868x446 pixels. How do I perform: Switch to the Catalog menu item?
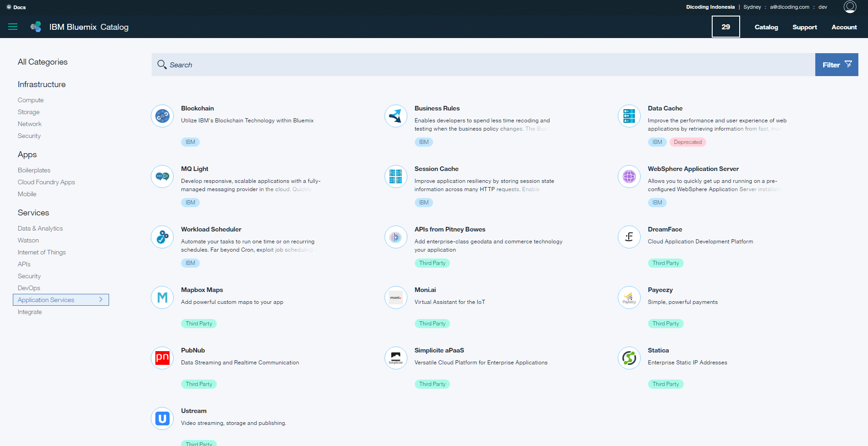766,27
